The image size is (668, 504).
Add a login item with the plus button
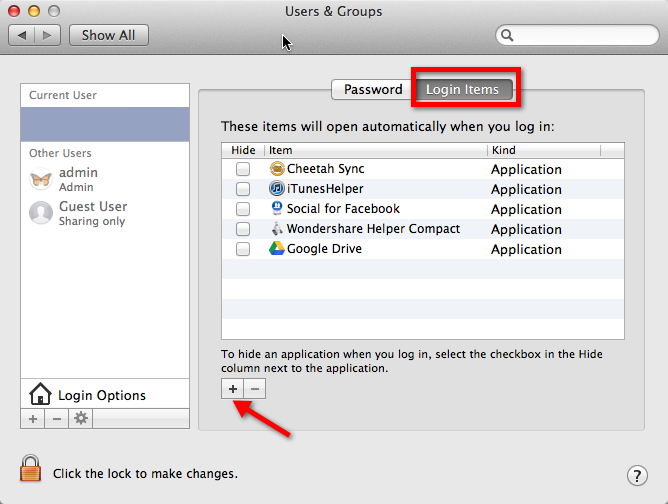coord(233,389)
